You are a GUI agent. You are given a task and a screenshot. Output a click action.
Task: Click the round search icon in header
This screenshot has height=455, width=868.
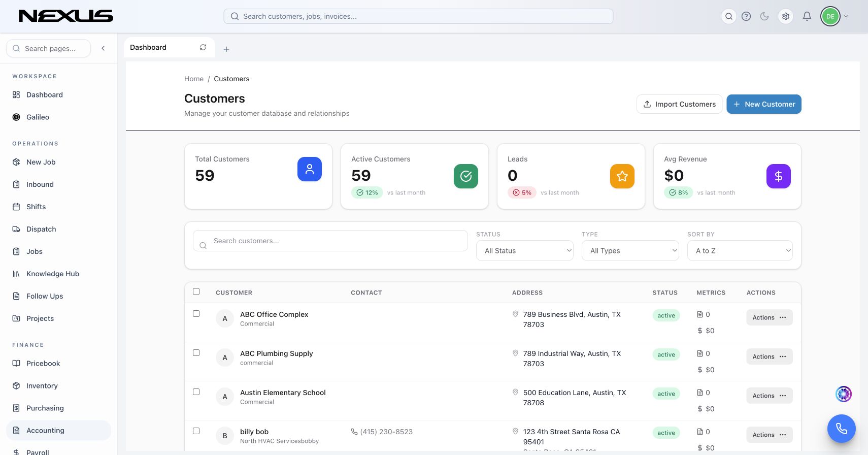pos(728,16)
